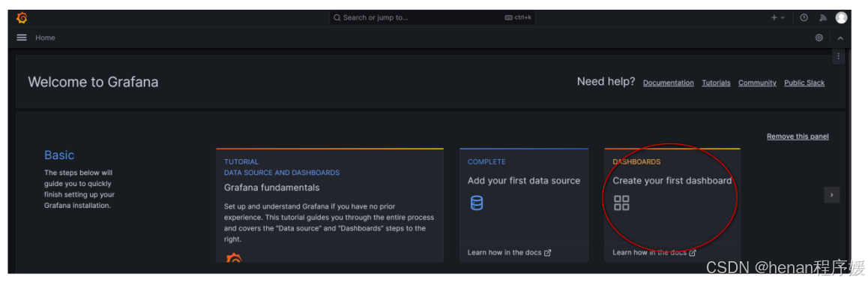Open the Grafana fundamentals tutorial card

click(329, 205)
